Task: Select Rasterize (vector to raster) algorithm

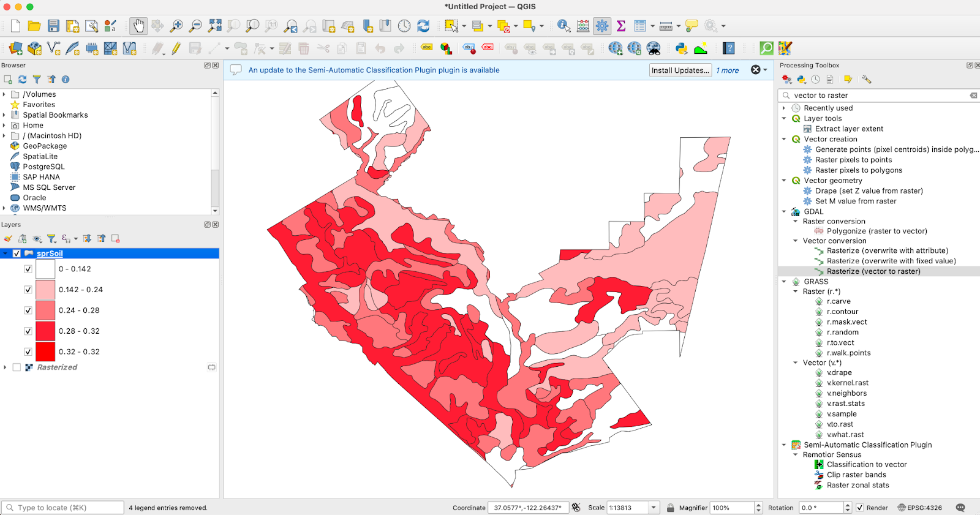Action: tap(873, 271)
